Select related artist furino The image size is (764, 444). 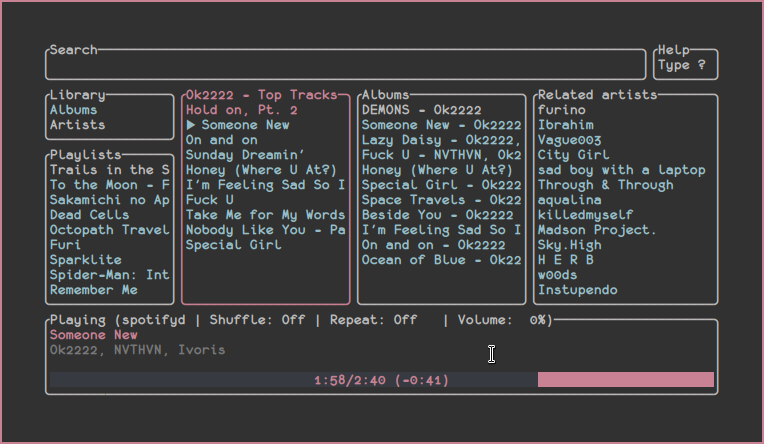(562, 110)
